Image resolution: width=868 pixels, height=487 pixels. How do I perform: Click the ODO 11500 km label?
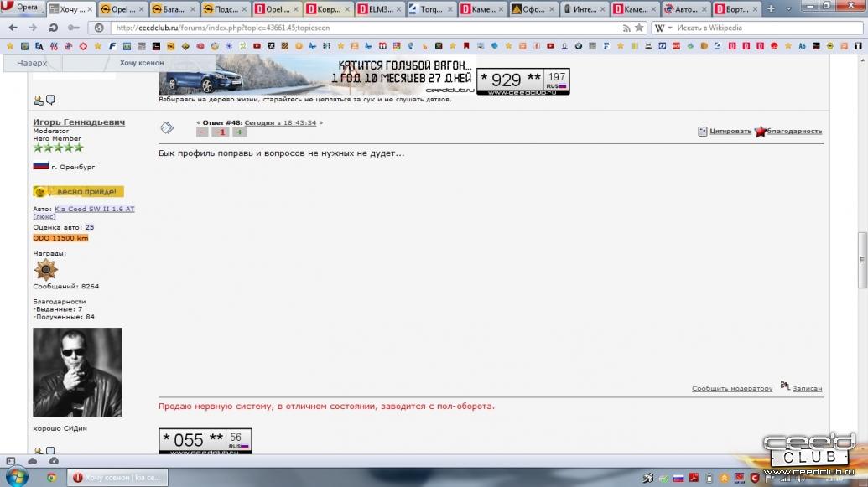click(x=60, y=238)
